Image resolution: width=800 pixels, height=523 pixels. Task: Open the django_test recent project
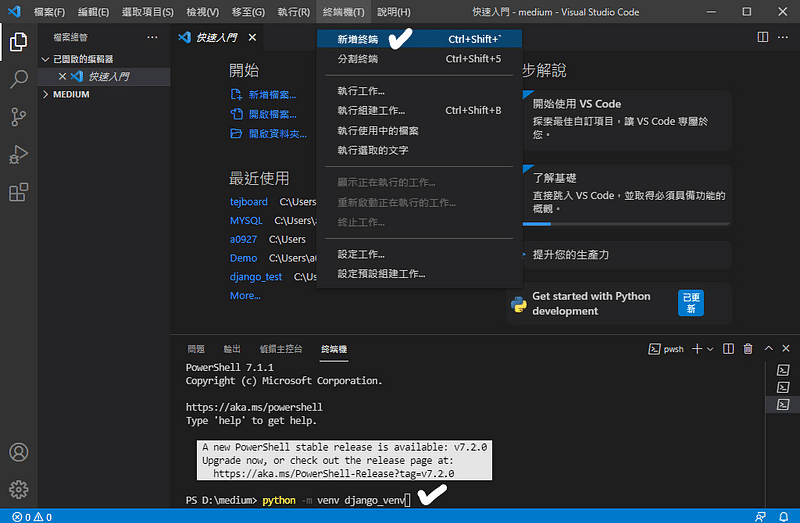point(256,276)
